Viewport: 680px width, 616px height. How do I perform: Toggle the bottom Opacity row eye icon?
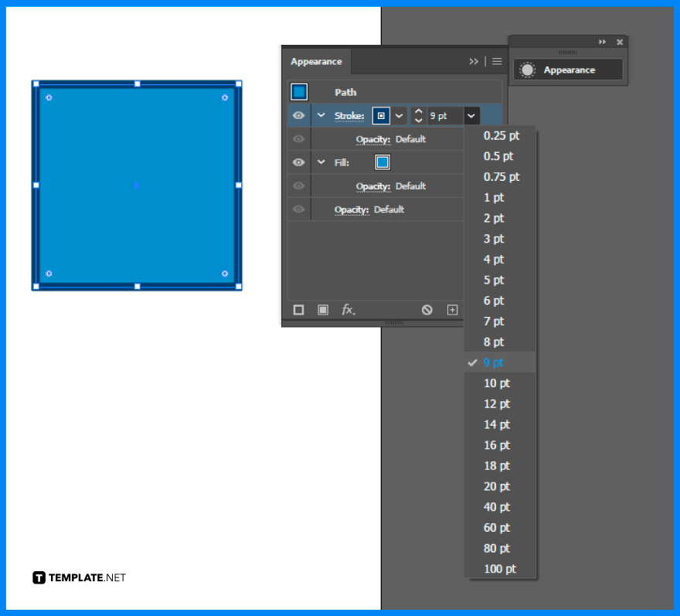(x=299, y=209)
